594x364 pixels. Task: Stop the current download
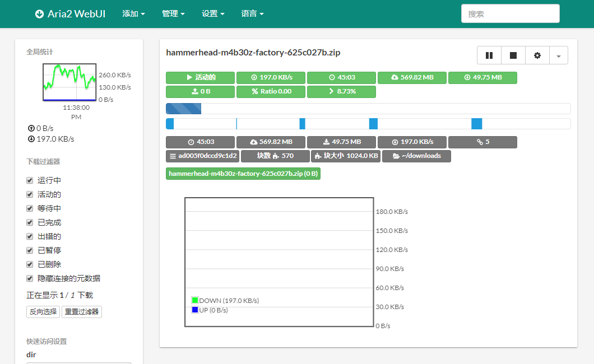[x=513, y=55]
